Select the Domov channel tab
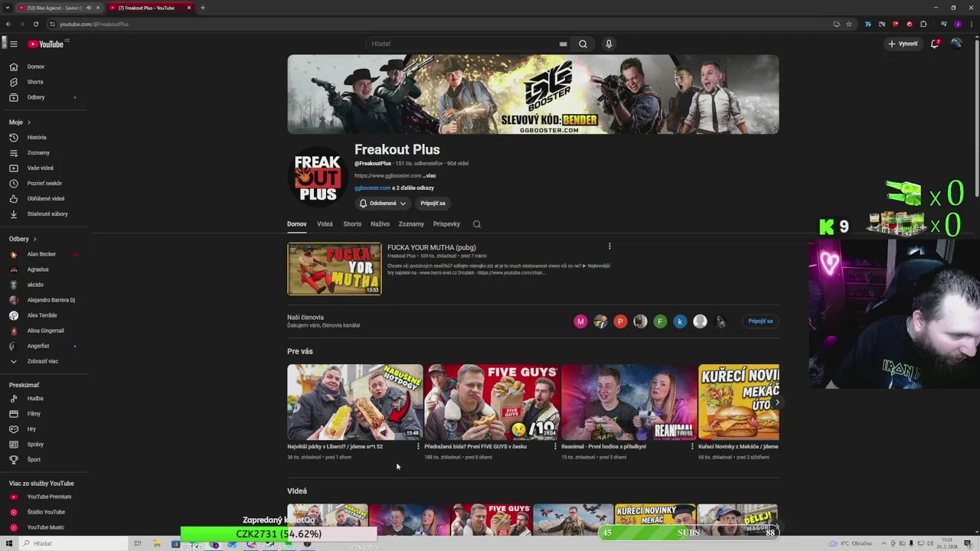The height and width of the screenshot is (551, 980). coord(297,224)
